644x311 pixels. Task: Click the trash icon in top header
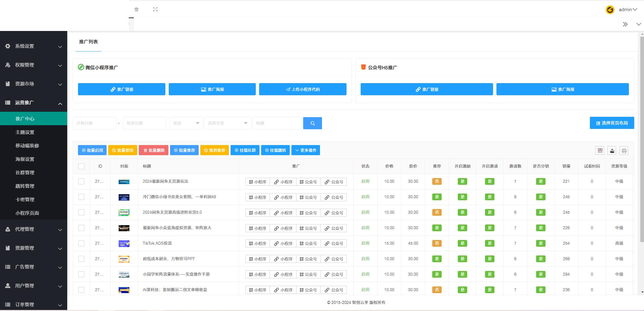click(x=136, y=9)
